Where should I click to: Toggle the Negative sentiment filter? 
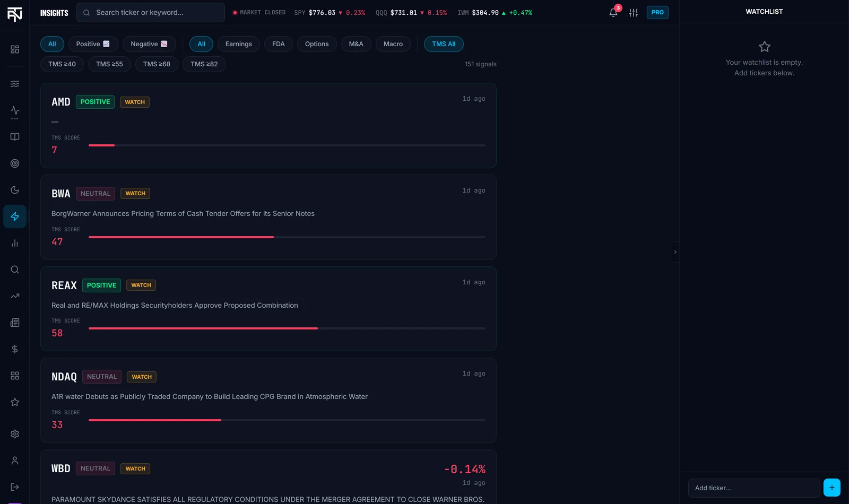[x=149, y=44]
